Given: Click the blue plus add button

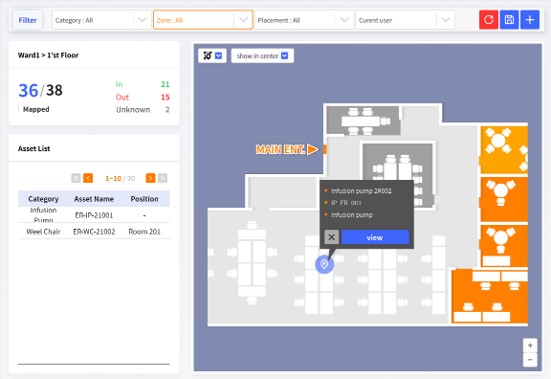Looking at the screenshot, I should click(530, 20).
